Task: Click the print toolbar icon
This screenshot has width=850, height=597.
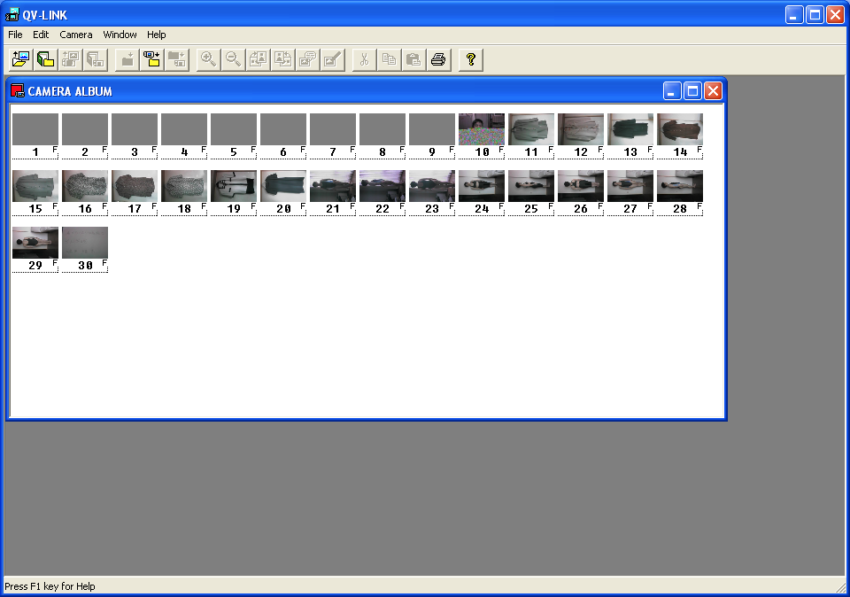Action: 439,59
